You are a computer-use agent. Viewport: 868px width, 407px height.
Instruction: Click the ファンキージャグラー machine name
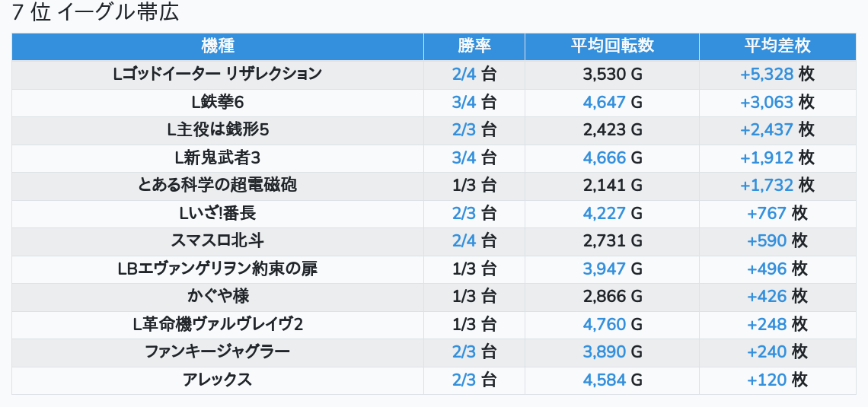(218, 352)
